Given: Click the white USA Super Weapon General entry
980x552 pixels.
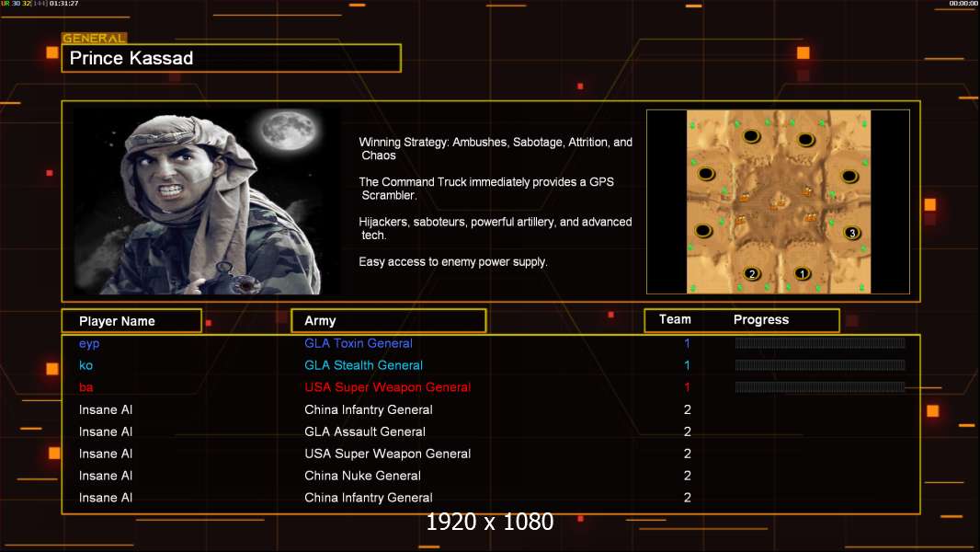Looking at the screenshot, I should 388,454.
